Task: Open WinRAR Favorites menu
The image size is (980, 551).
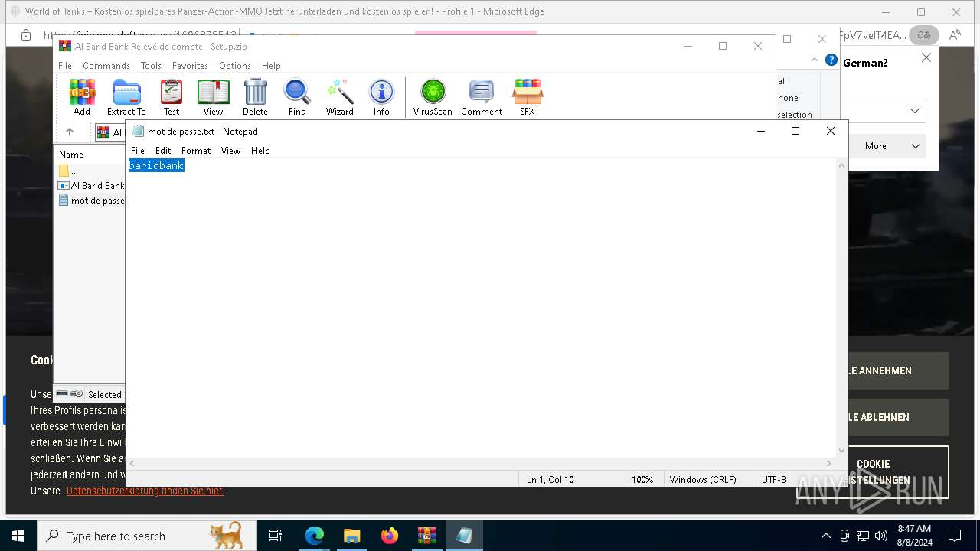Action: 190,66
